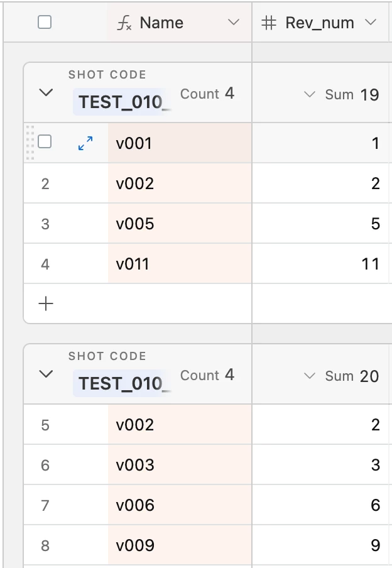Toggle the select-all checkbox in header
392x568 pixels.
point(45,23)
